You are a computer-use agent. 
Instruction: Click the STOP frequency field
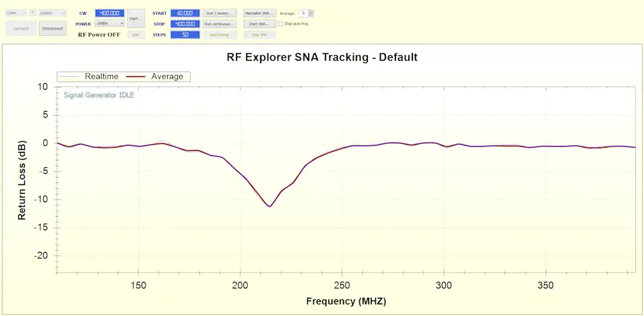(185, 24)
